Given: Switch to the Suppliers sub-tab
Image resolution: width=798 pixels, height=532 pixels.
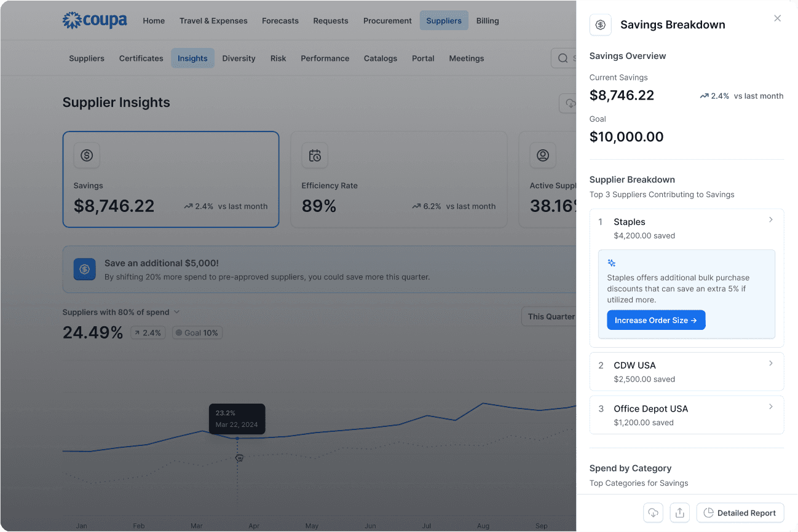Looking at the screenshot, I should click(x=87, y=58).
